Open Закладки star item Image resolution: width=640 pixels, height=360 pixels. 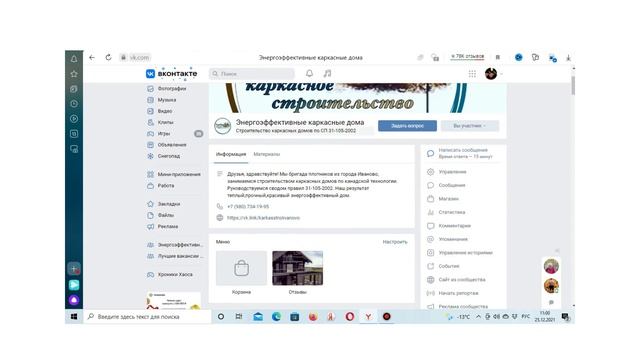163,204
